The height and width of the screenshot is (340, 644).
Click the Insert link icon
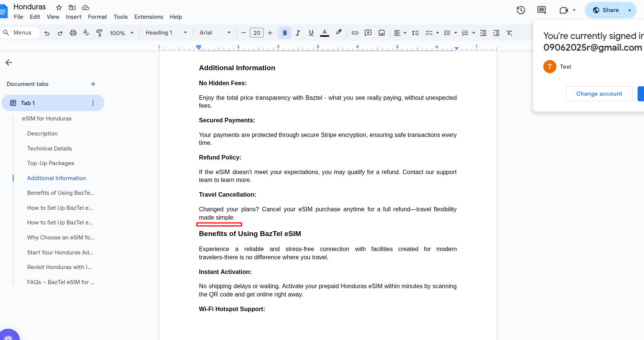pos(355,33)
